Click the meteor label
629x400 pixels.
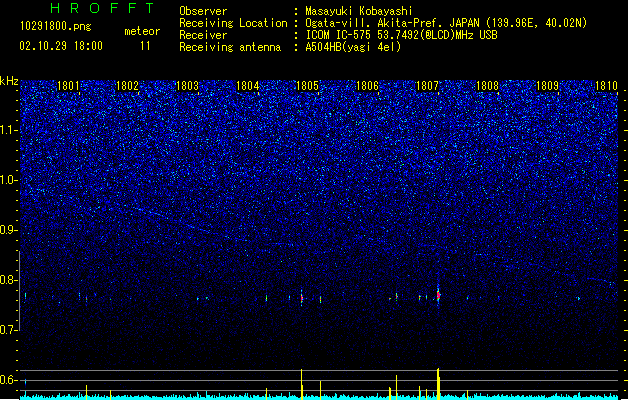(x=142, y=31)
